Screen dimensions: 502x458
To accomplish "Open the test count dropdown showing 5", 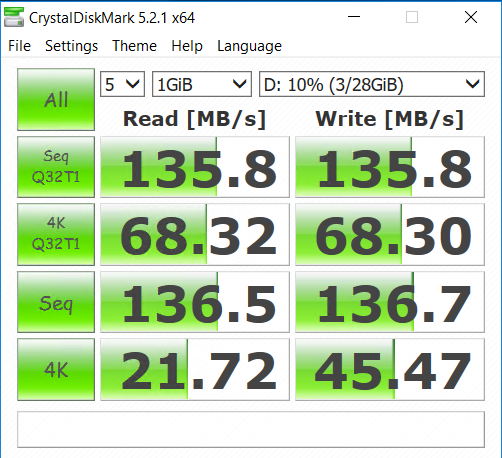I will tap(122, 84).
